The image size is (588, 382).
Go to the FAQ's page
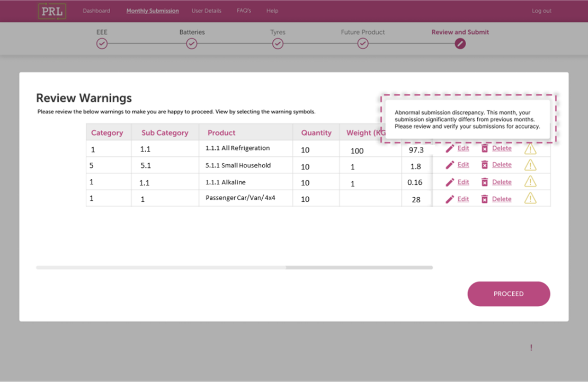pyautogui.click(x=243, y=11)
